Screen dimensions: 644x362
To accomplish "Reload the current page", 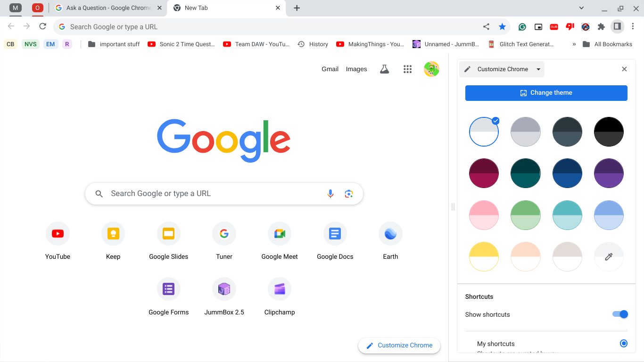I will click(42, 26).
